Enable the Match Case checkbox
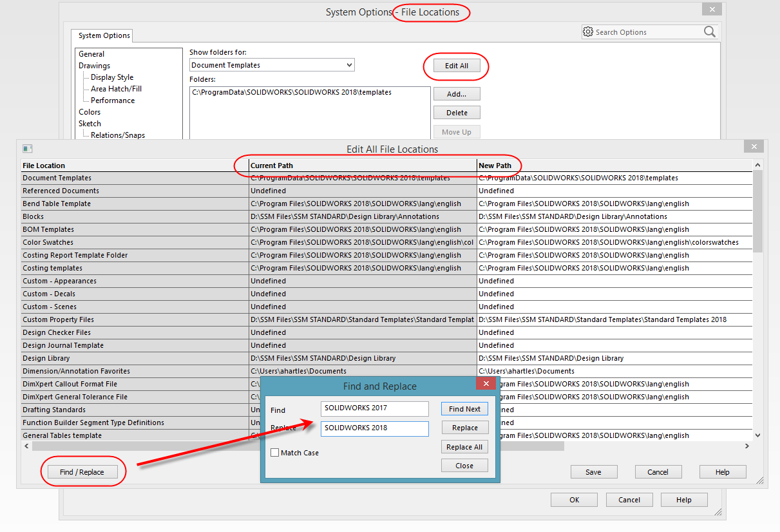This screenshot has height=532, width=780. [x=275, y=453]
